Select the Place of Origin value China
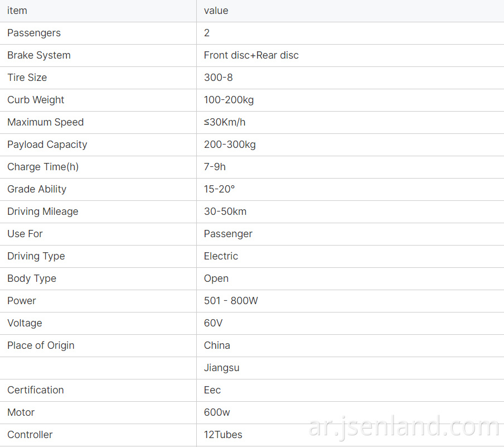 pos(217,345)
